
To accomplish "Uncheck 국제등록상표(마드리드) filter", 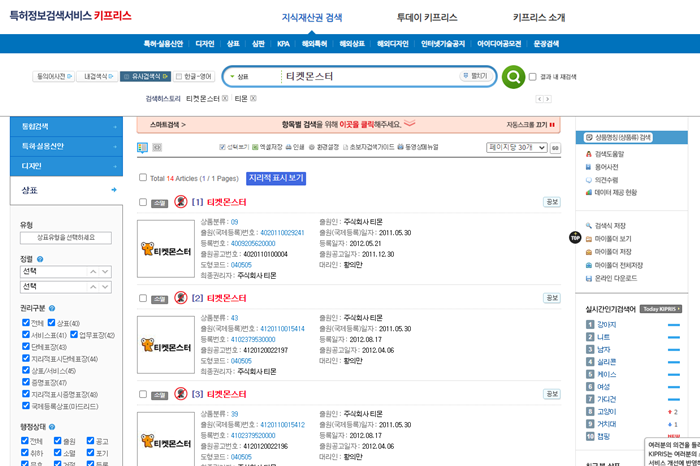I will [x=26, y=405].
